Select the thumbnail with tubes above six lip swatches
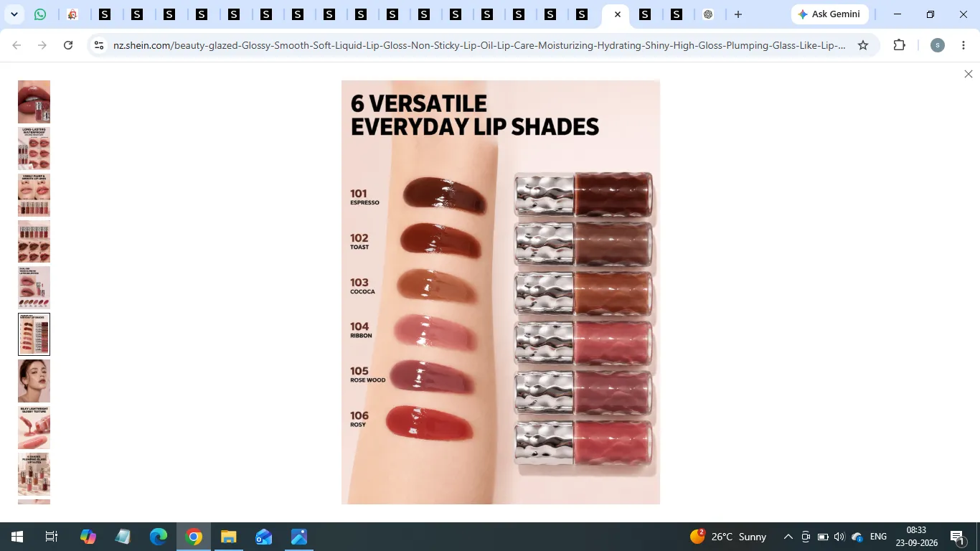The height and width of the screenshot is (551, 980). (x=34, y=241)
